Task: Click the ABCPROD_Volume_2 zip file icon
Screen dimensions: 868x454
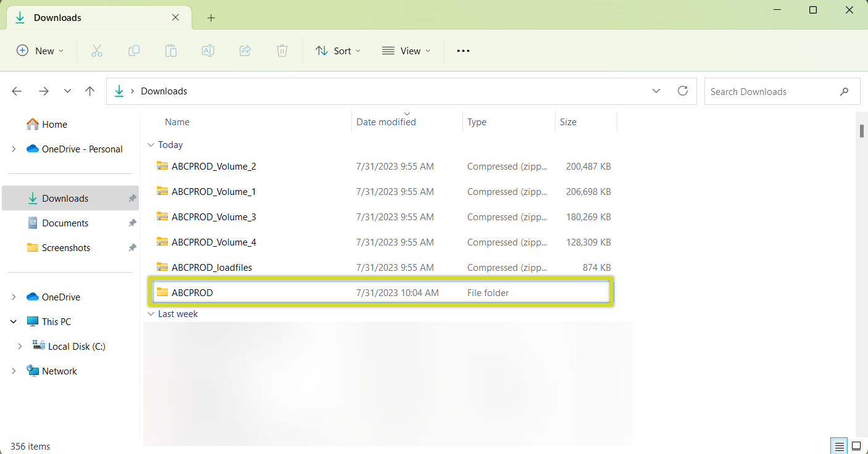Action: tap(162, 166)
